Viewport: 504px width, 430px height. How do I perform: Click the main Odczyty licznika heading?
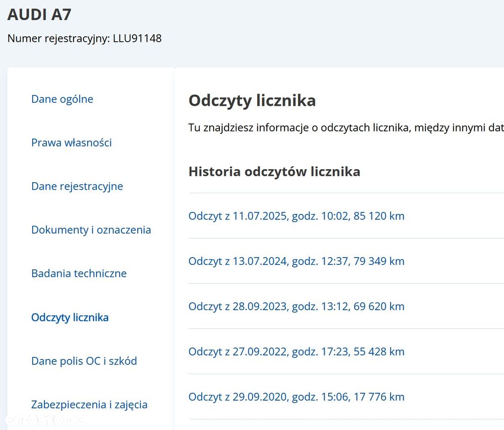coord(252,101)
